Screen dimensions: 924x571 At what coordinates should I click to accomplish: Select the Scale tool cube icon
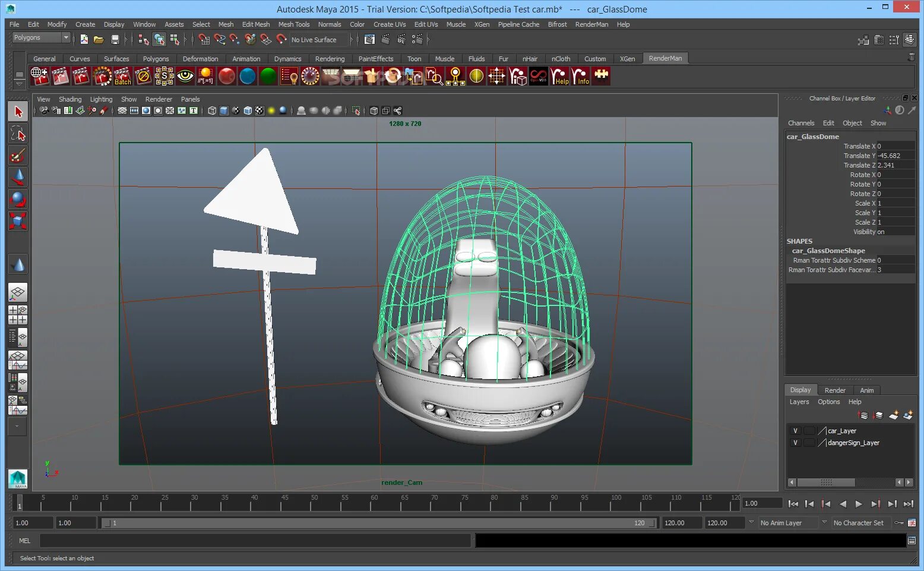pyautogui.click(x=18, y=221)
